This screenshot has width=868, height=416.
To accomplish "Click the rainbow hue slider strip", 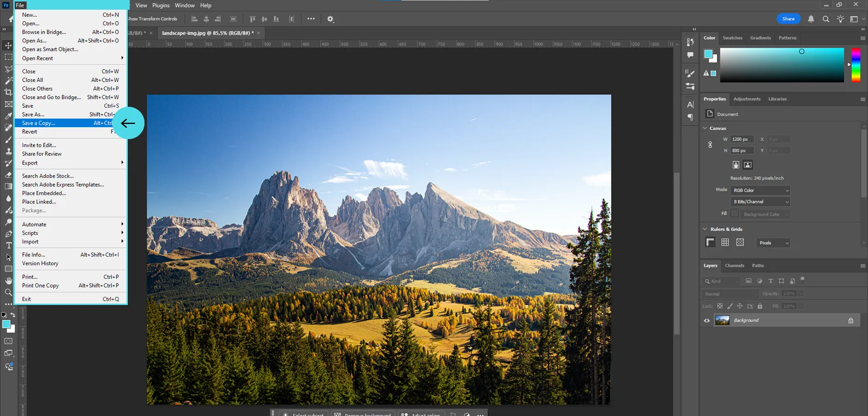I will click(856, 66).
